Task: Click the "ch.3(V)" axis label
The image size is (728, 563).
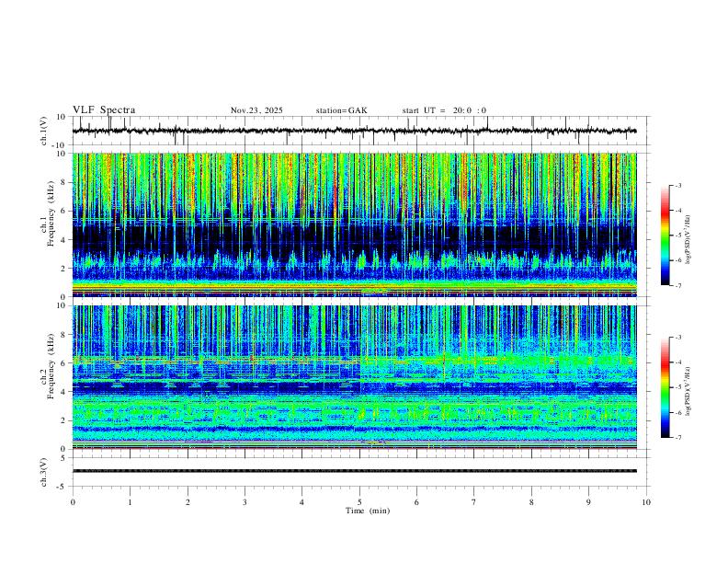Action: click(44, 473)
